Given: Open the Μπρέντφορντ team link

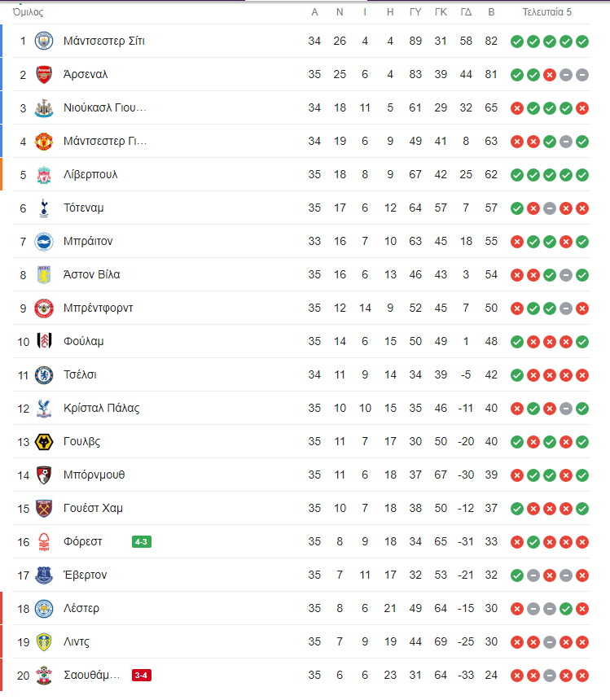Looking at the screenshot, I should [99, 308].
